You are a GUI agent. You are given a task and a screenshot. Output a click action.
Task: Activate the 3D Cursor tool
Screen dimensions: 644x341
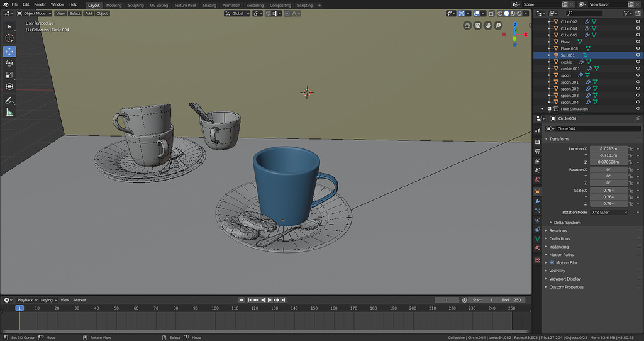[9, 38]
